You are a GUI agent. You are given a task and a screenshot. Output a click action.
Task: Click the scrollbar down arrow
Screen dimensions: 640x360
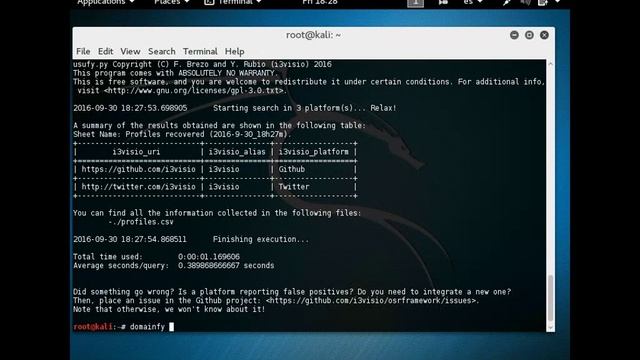pyautogui.click(x=551, y=327)
